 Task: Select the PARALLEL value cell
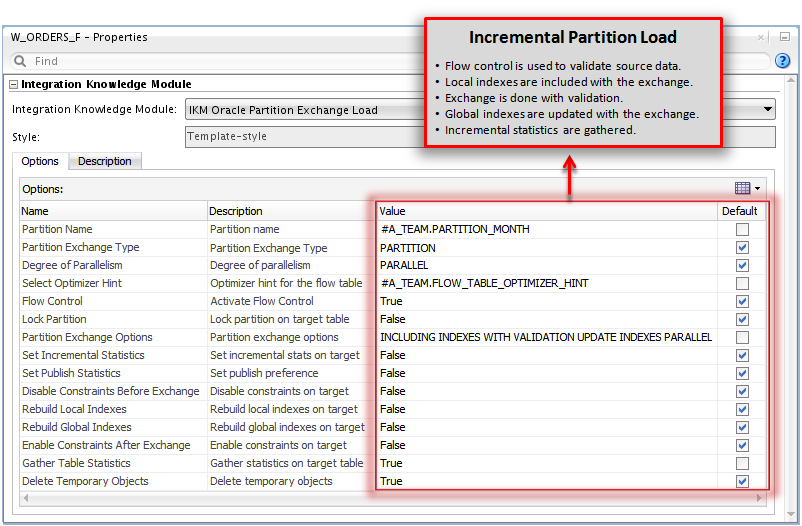(547, 266)
